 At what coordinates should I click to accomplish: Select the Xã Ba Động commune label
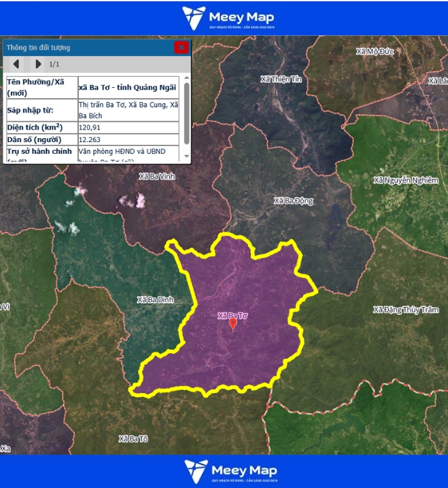(x=293, y=200)
